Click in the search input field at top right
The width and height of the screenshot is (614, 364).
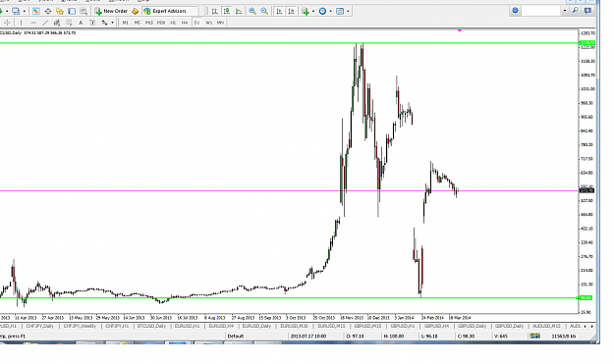coord(541,11)
